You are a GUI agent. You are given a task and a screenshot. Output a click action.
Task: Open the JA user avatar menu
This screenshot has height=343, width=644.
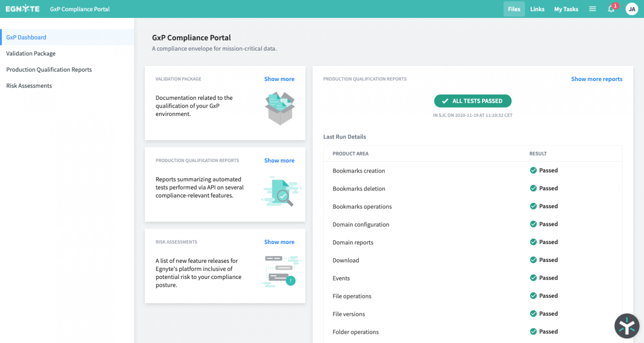coord(632,9)
